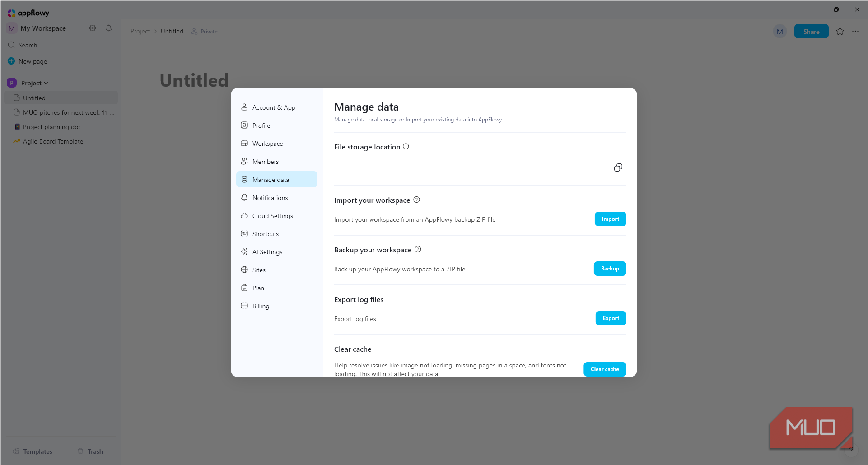The width and height of the screenshot is (868, 465).
Task: Click the Templates icon in the sidebar footer
Action: coord(16,451)
